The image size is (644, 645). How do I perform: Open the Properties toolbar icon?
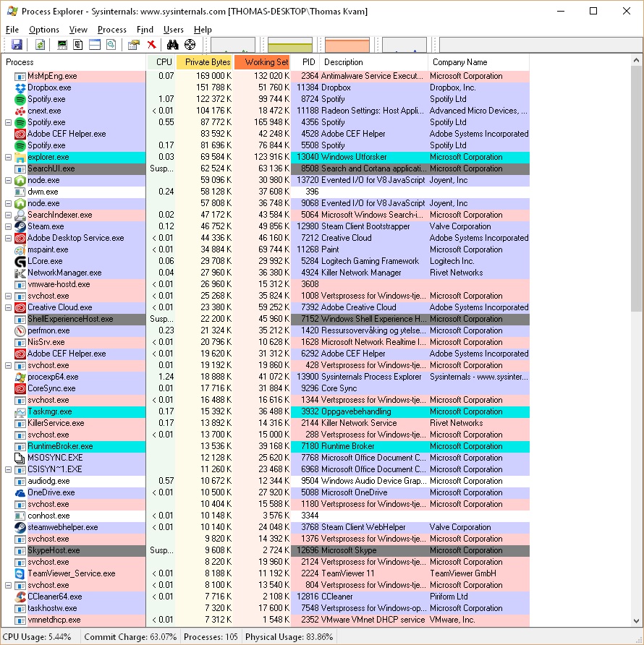click(134, 44)
